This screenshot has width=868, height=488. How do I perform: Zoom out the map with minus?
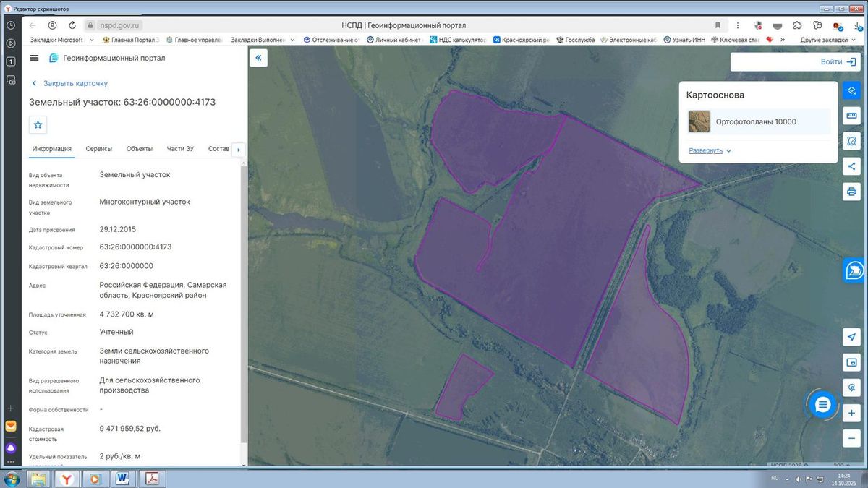(851, 438)
